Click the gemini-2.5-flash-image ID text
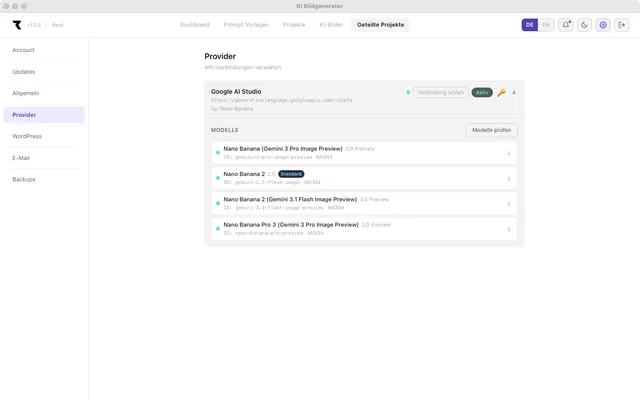Viewport: 640px width, 400px height. coord(267,182)
